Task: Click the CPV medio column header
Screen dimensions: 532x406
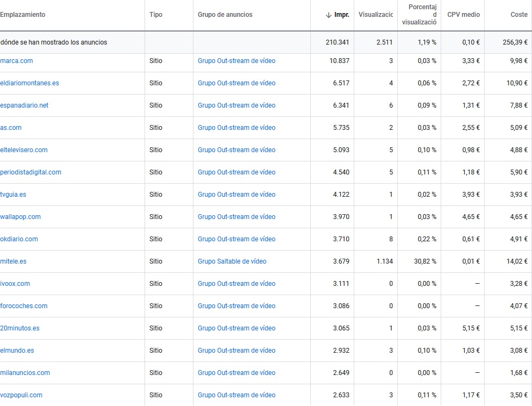Action: (x=463, y=15)
